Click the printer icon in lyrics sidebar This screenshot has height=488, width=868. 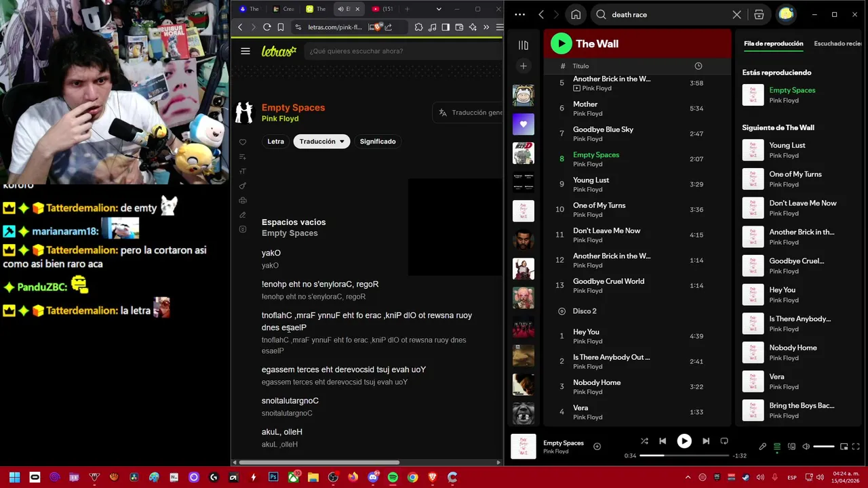tap(243, 201)
